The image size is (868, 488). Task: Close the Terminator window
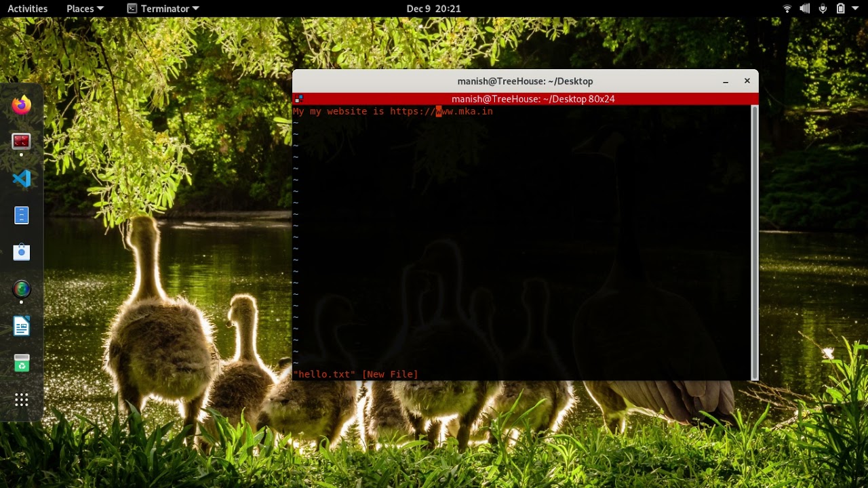point(747,81)
